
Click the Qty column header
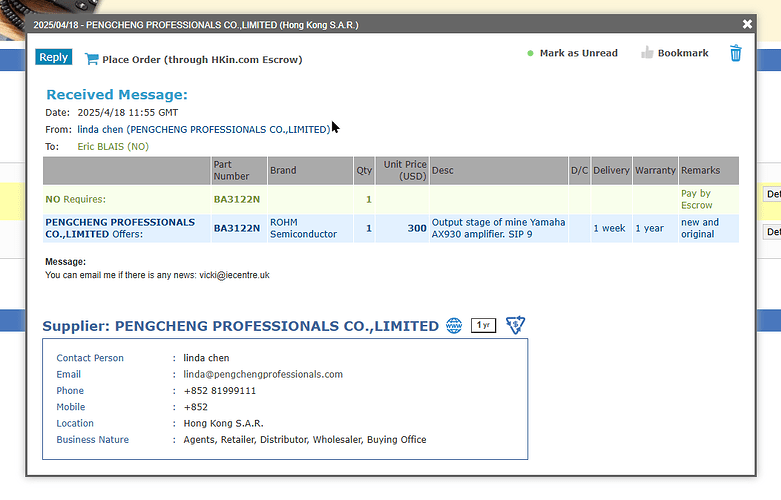click(x=364, y=170)
